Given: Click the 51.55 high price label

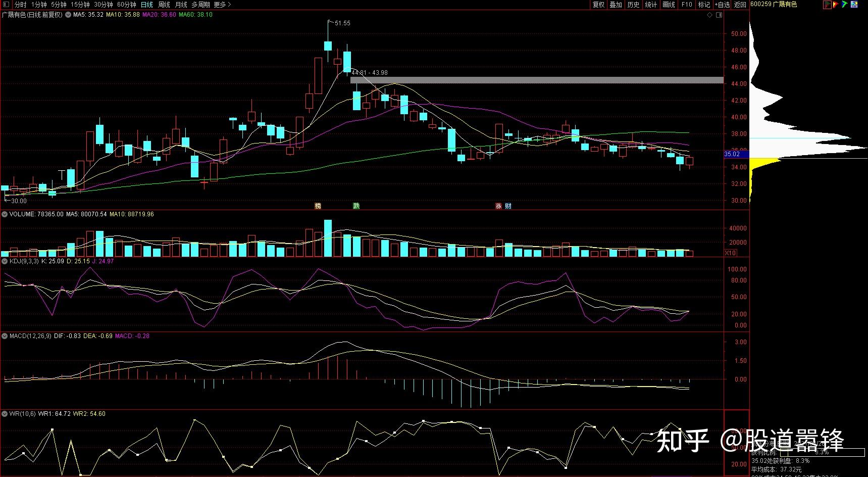Looking at the screenshot, I should [x=342, y=23].
